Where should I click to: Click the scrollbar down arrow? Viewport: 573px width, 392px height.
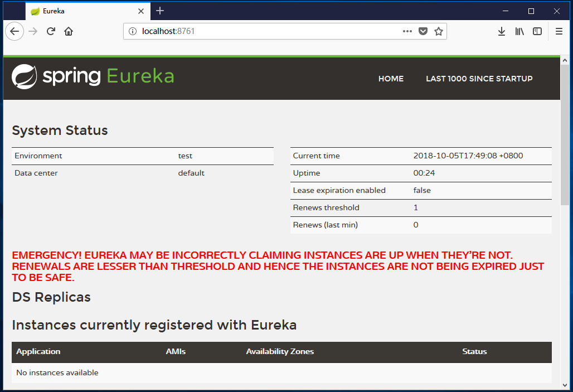565,385
